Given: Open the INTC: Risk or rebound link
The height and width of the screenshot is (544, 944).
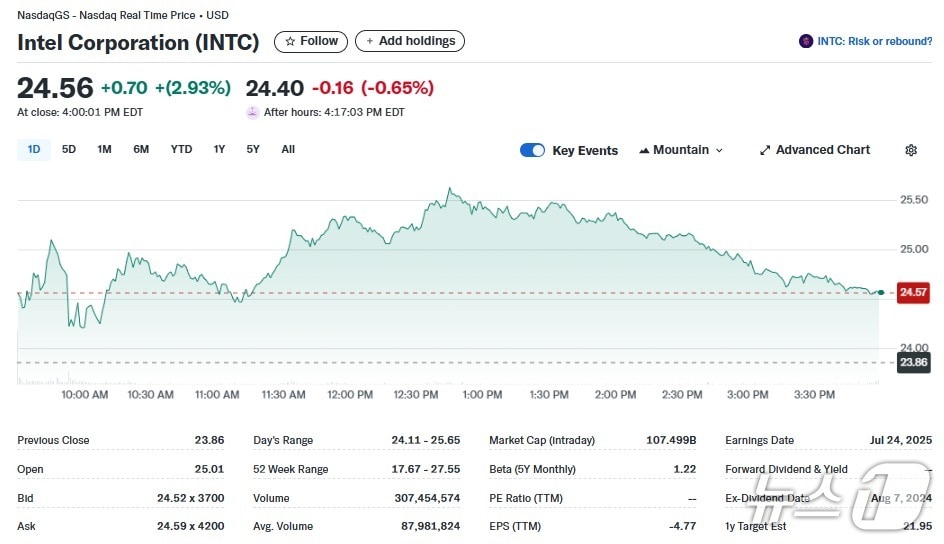Looking at the screenshot, I should pyautogui.click(x=874, y=41).
